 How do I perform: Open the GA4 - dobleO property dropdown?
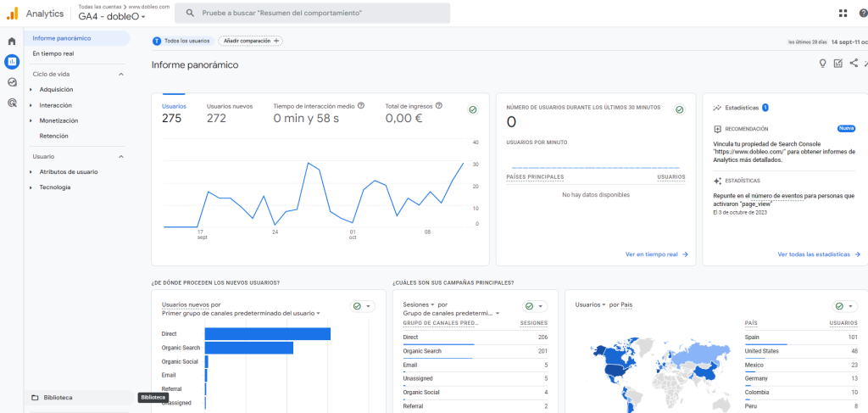pyautogui.click(x=112, y=17)
